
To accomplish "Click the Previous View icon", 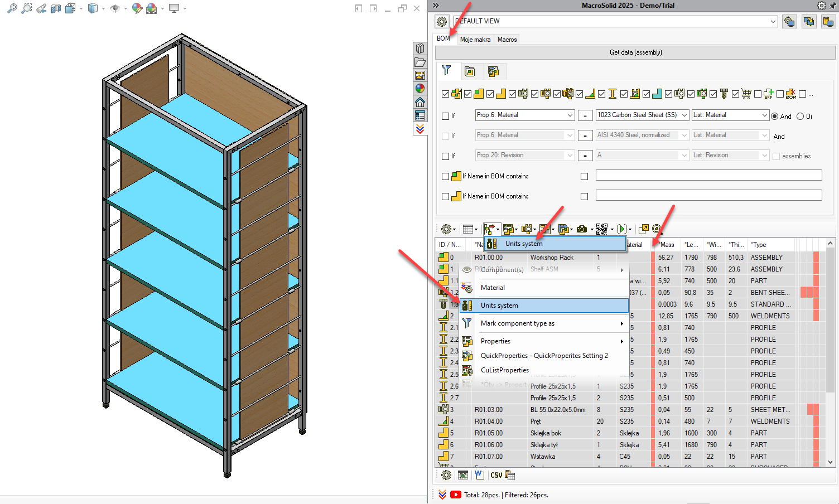I will pyautogui.click(x=41, y=8).
